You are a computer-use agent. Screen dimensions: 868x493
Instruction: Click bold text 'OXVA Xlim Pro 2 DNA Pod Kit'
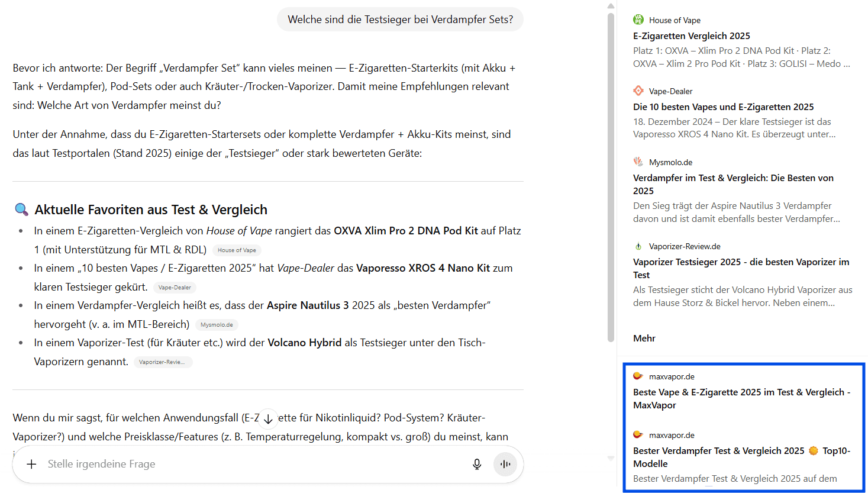click(406, 231)
